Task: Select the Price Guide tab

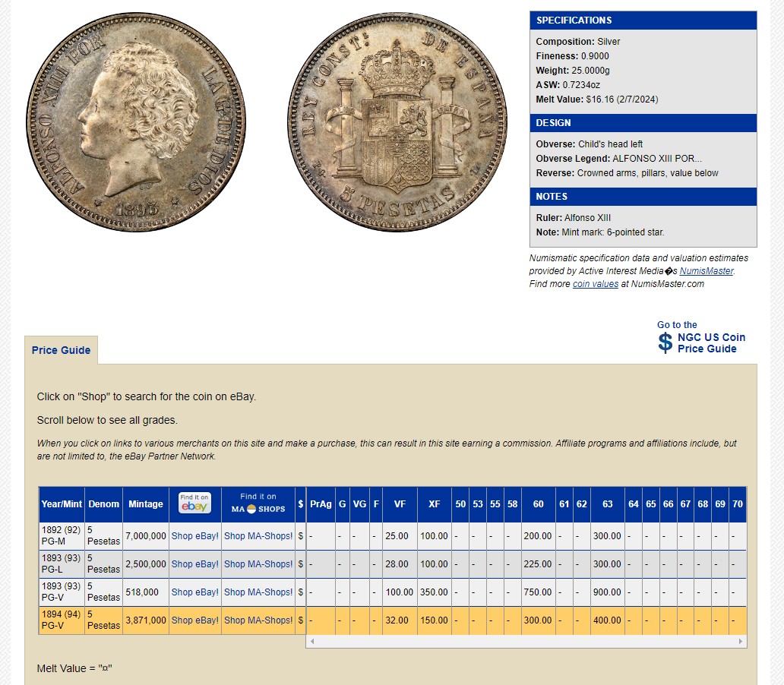Action: (x=61, y=350)
